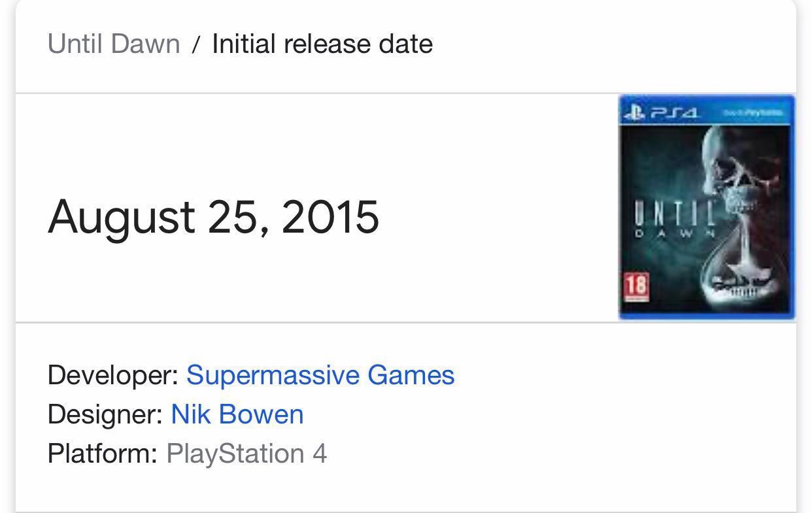This screenshot has width=812, height=513.
Task: Click the breadcrumb slash separator
Action: click(x=197, y=43)
